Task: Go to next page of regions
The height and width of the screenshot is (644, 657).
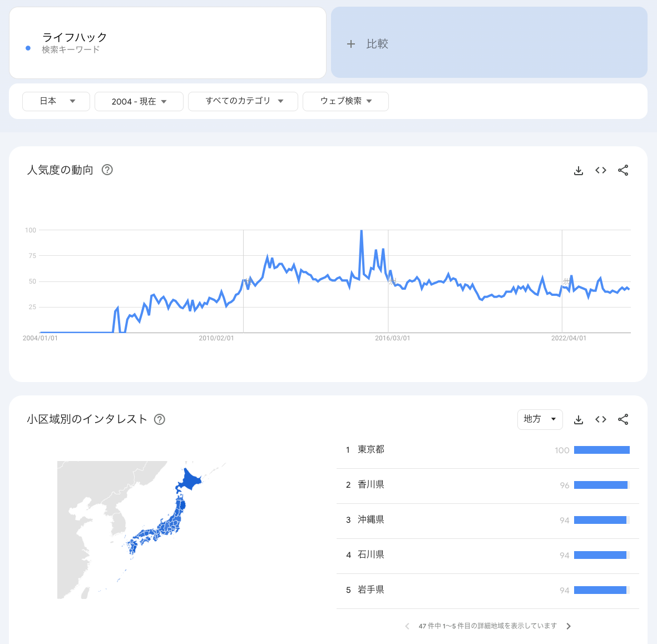Action: 569,626
